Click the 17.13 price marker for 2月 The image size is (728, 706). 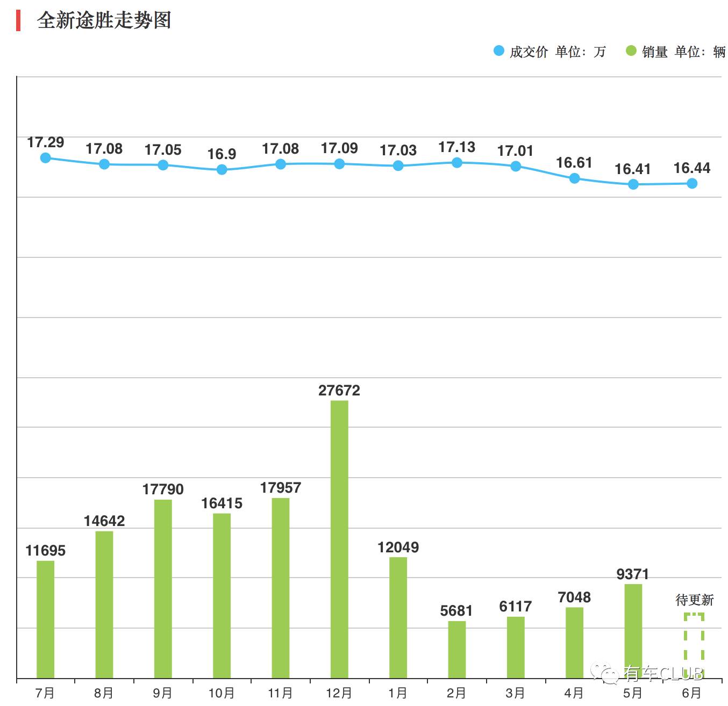[456, 162]
